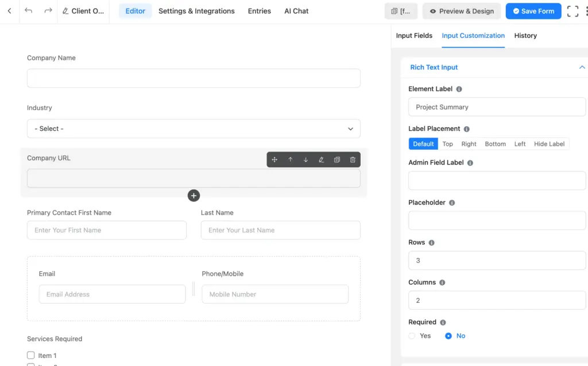Select Left label placement

click(520, 144)
